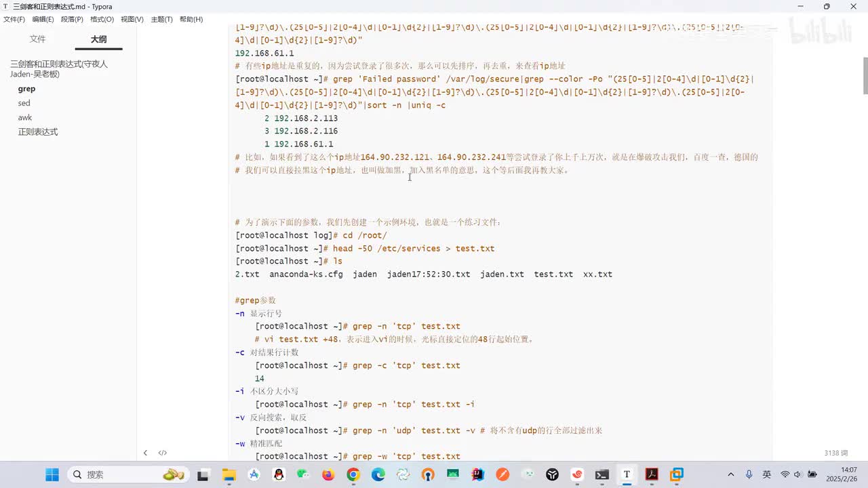Viewport: 868px width, 488px height.
Task: Click the 'head -50 /etc/services' command line
Action: point(365,248)
